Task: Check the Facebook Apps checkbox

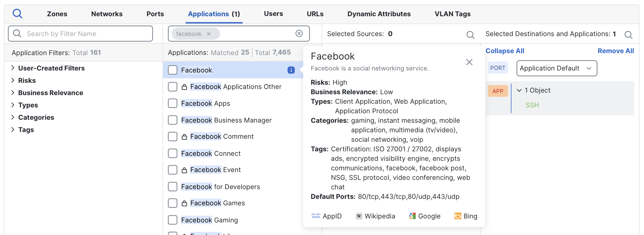Action: pyautogui.click(x=173, y=103)
